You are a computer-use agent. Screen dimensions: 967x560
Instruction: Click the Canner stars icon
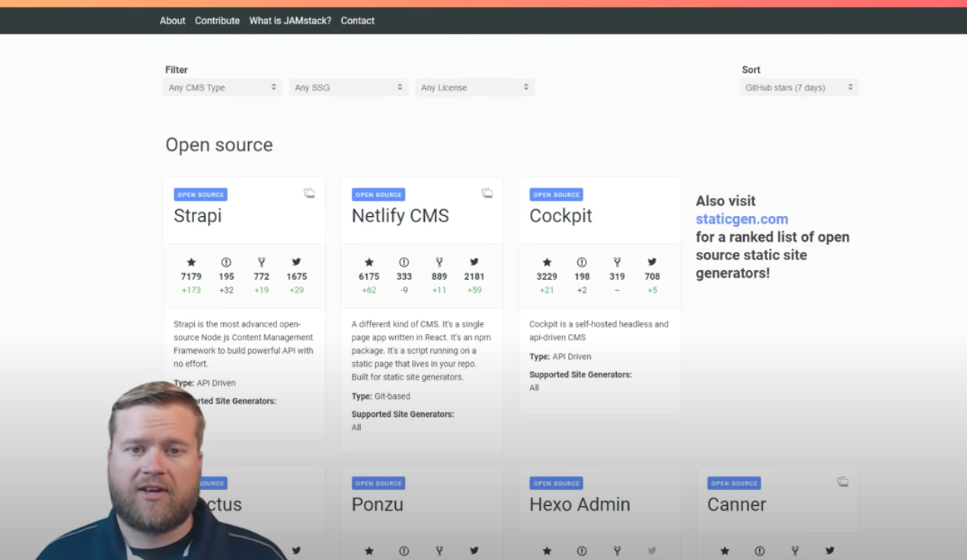pos(725,551)
